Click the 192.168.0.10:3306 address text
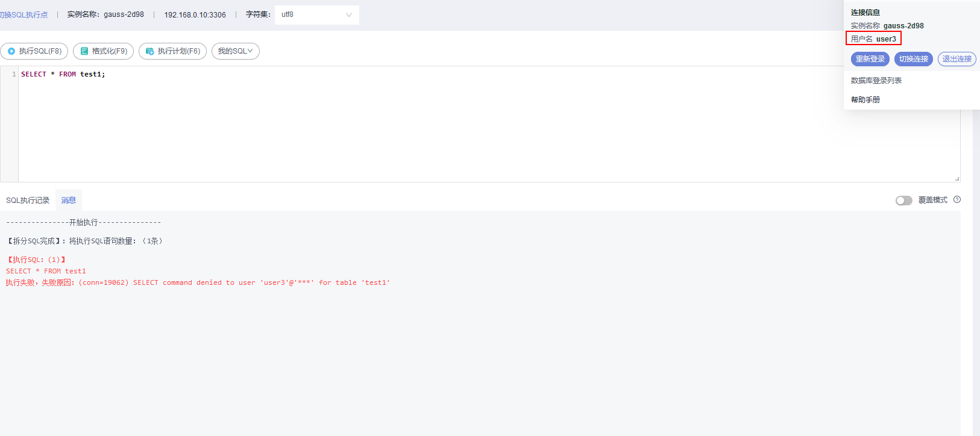 point(195,15)
